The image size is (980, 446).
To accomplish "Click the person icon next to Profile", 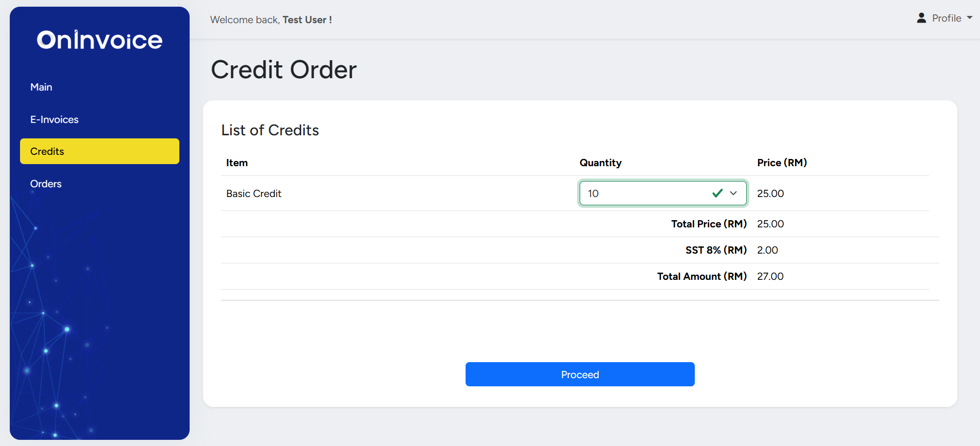I will tap(920, 17).
